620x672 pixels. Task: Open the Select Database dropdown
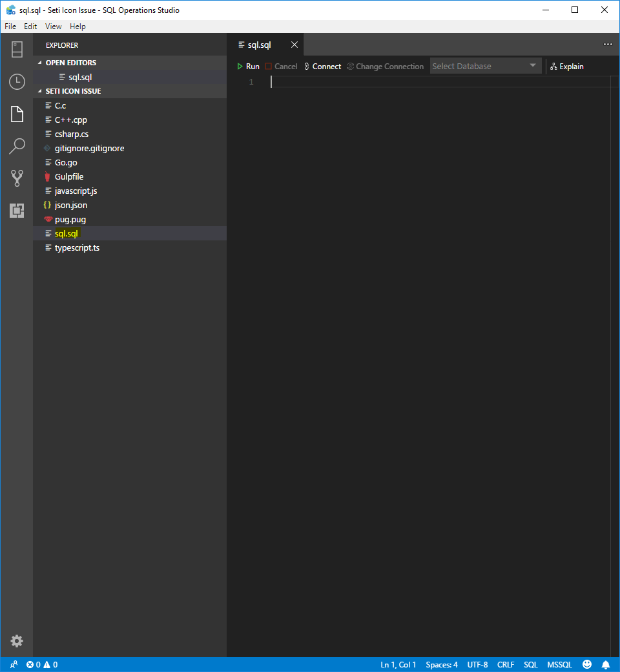486,65
